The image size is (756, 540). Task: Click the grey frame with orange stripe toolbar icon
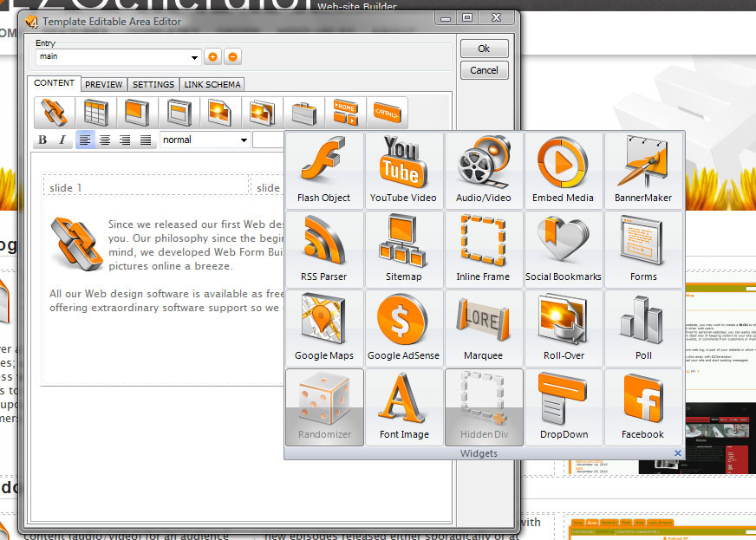(x=179, y=113)
